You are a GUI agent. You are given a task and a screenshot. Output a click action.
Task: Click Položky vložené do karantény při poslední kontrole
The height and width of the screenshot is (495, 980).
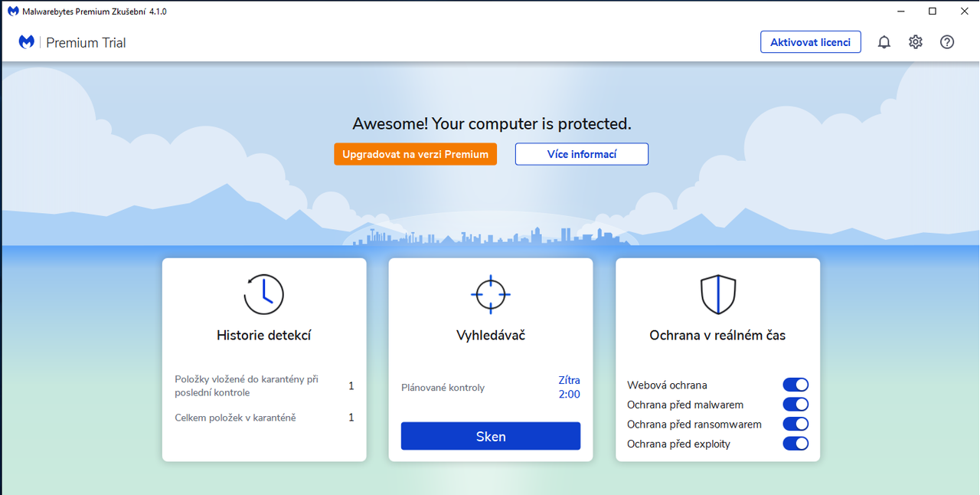tap(247, 386)
